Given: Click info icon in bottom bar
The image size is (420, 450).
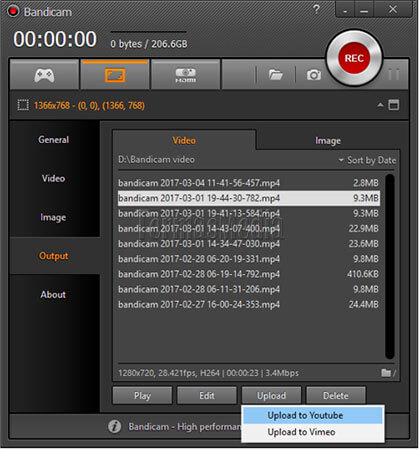Looking at the screenshot, I should (x=114, y=426).
